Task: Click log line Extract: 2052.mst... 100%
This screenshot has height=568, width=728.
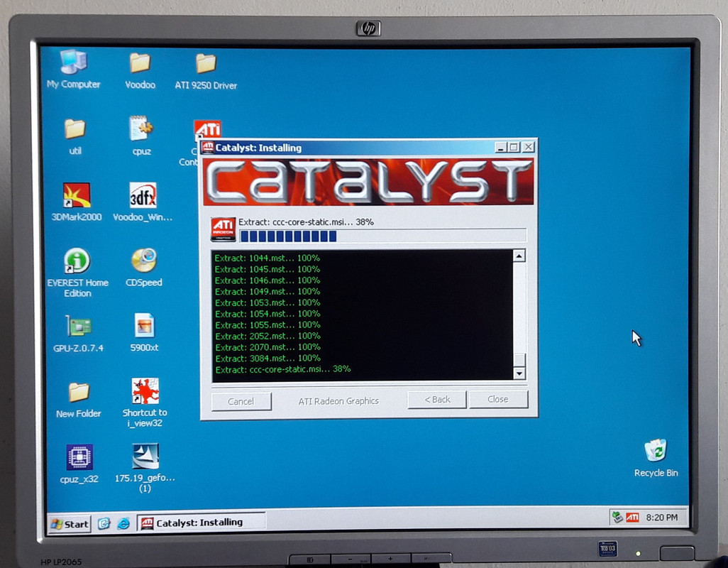Action: click(268, 337)
